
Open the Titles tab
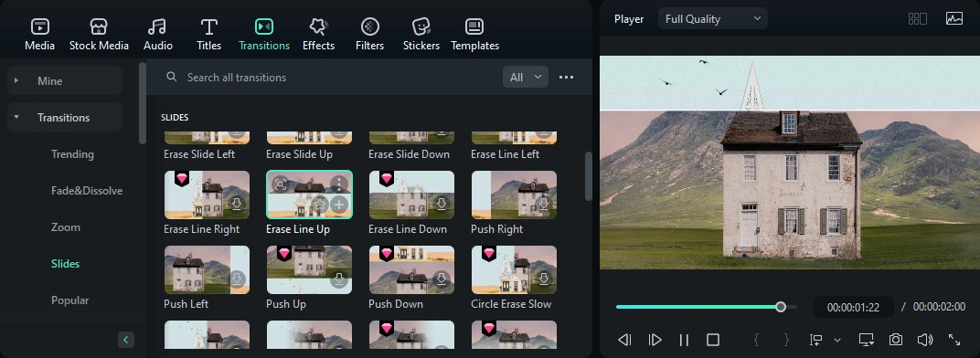[x=208, y=35]
